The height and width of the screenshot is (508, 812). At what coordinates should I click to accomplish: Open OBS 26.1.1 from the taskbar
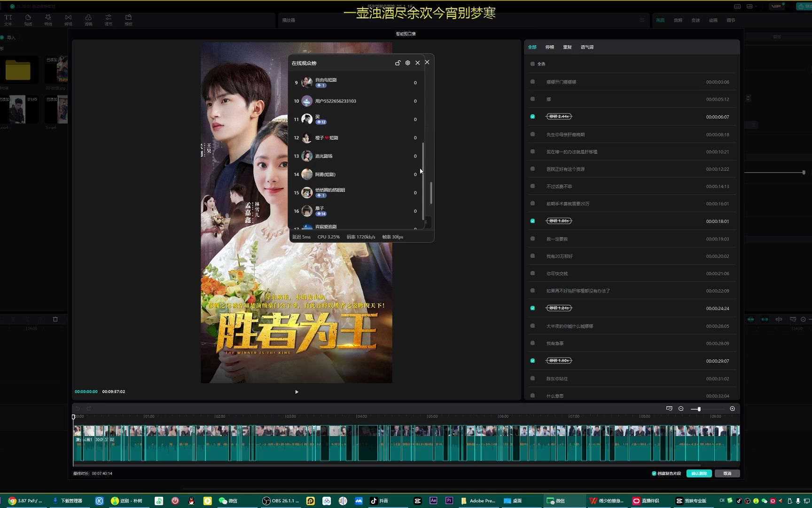pyautogui.click(x=281, y=501)
